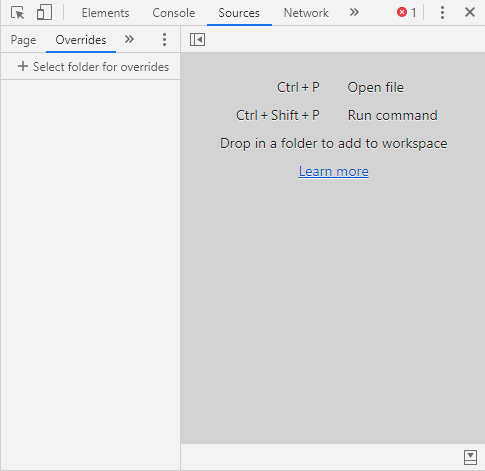Click Select folder for overrides

[94, 67]
